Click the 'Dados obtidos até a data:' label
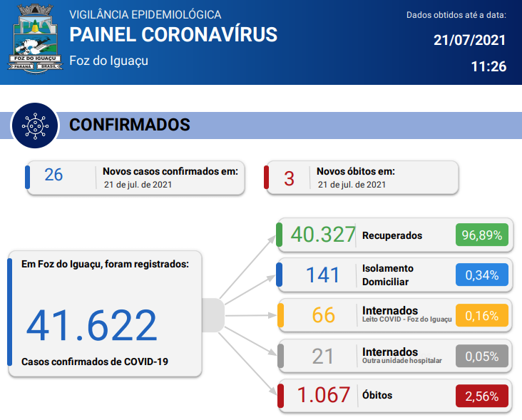The height and width of the screenshot is (420, 522). 456,15
